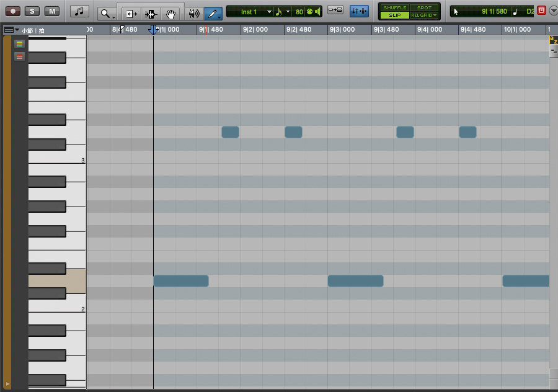Click the MIDI connector icon beside velocity 80
The image size is (558, 392).
point(309,12)
